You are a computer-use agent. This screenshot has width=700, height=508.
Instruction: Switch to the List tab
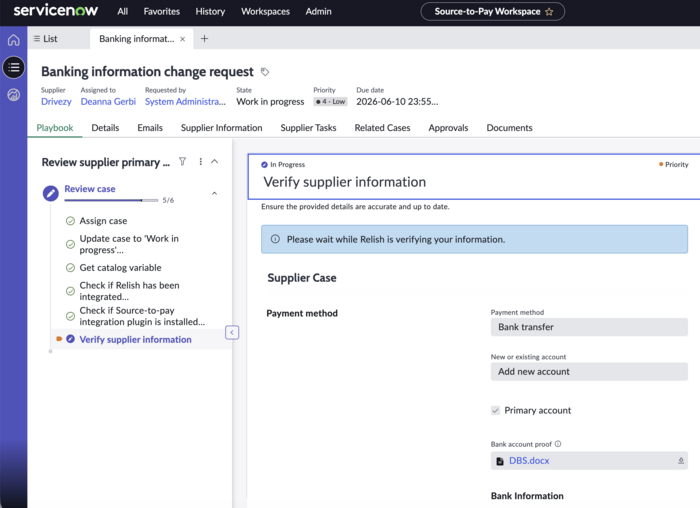[x=46, y=39]
